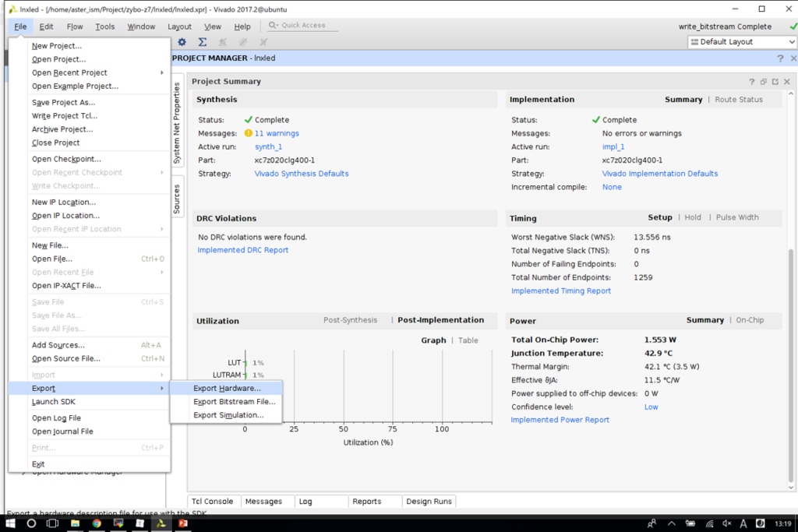This screenshot has height=532, width=798.
Task: Open Vivado Synthesis Defaults strategy link
Action: click(x=302, y=174)
